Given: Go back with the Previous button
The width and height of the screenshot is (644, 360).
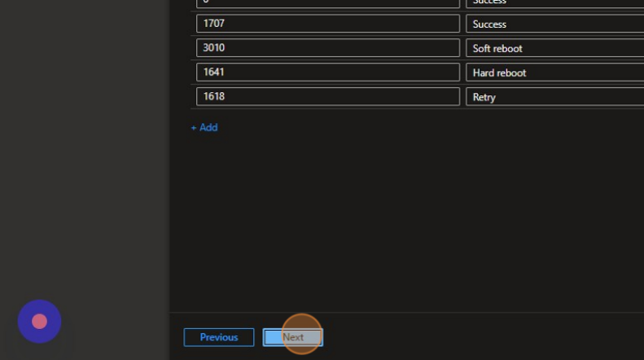Looking at the screenshot, I should pos(219,337).
